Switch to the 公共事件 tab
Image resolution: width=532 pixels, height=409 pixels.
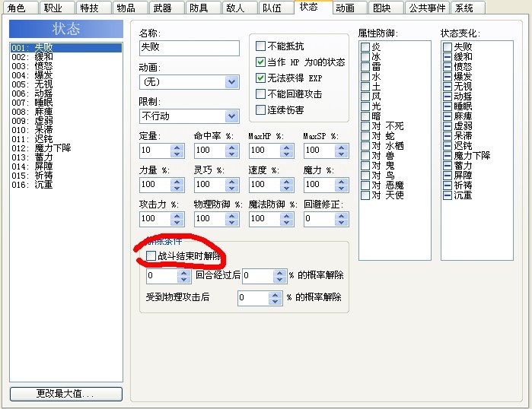[x=427, y=8]
